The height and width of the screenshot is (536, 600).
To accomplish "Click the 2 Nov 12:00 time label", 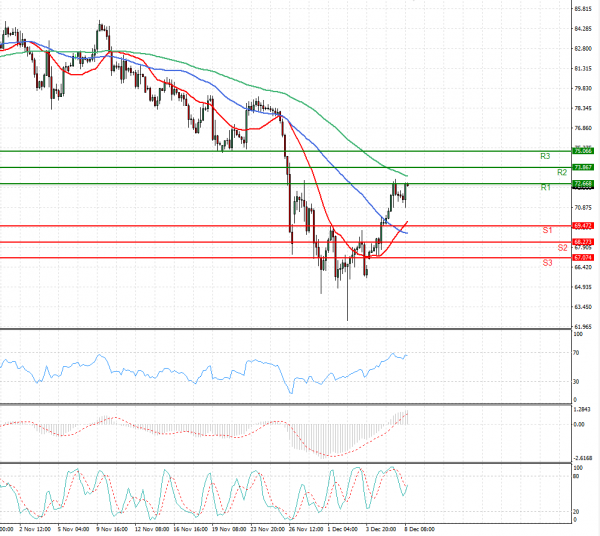I will pos(35,529).
